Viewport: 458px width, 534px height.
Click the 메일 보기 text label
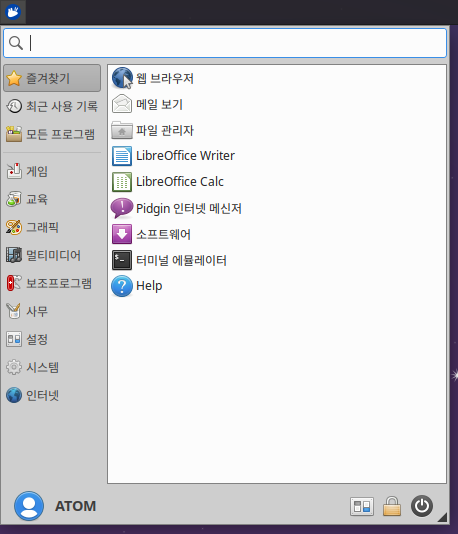[159, 104]
